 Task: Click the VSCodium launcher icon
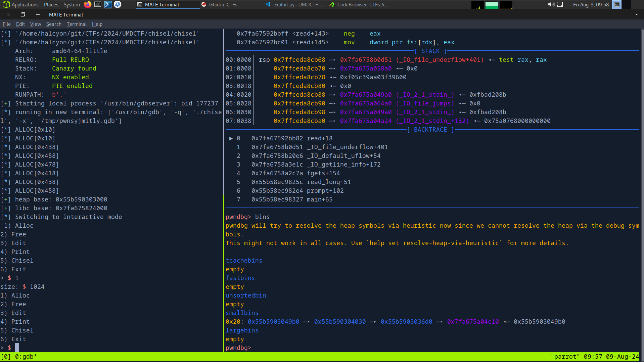[x=118, y=4]
